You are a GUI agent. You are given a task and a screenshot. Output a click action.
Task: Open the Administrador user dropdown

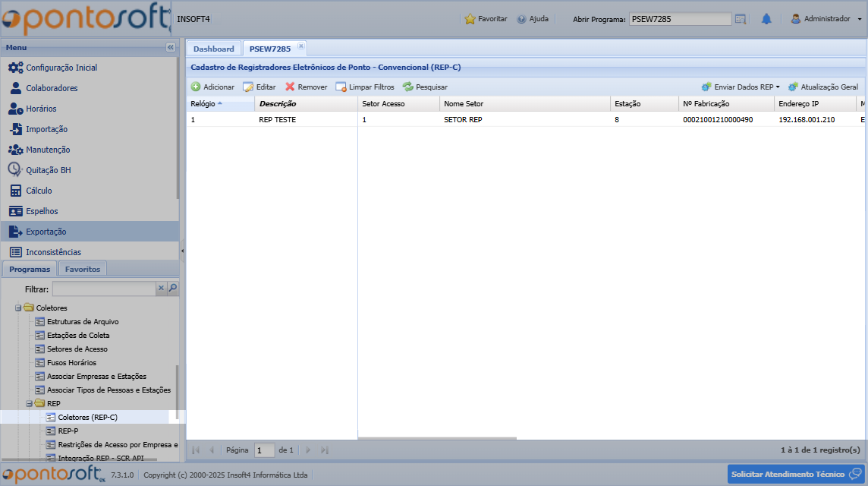click(826, 19)
